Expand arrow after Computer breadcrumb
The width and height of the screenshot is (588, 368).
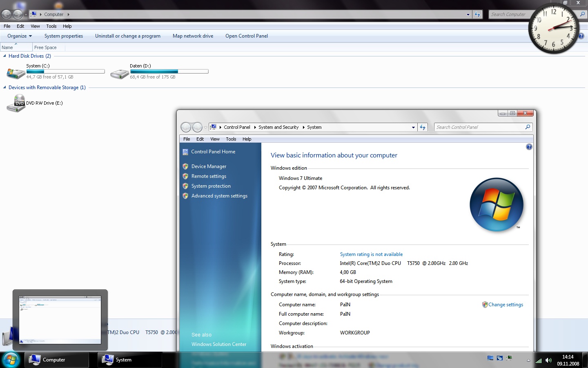(x=68, y=14)
